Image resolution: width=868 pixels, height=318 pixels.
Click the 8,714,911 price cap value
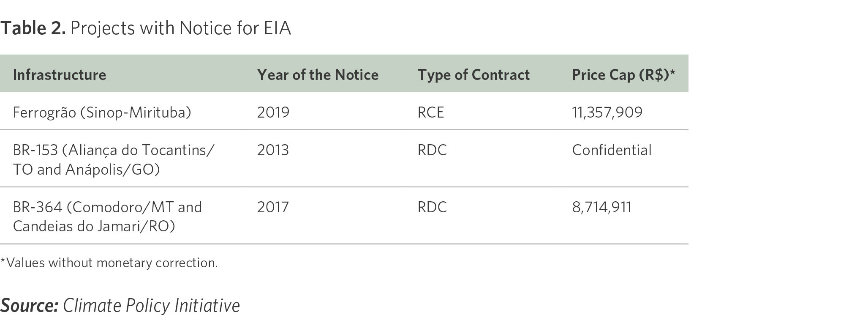click(602, 207)
